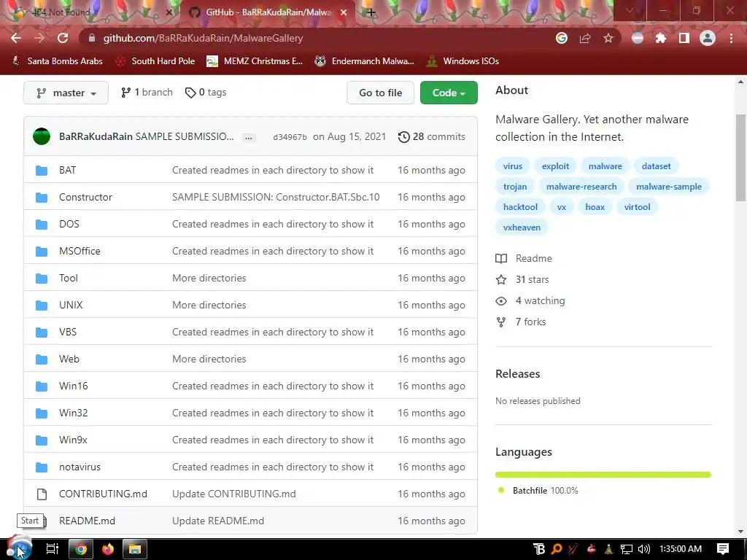The image size is (747, 560).
Task: Select the malware-research topic tag
Action: point(581,187)
